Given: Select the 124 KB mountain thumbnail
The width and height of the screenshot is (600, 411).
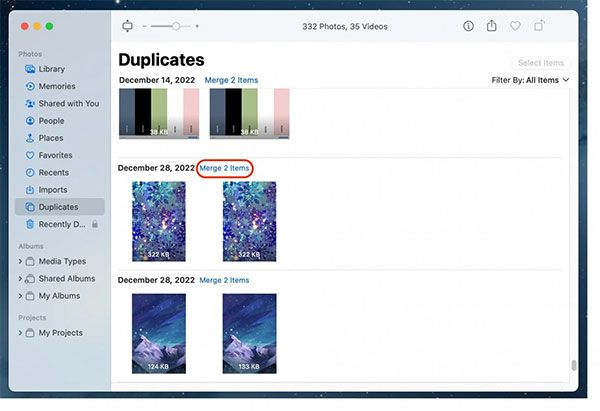Looking at the screenshot, I should click(x=159, y=334).
